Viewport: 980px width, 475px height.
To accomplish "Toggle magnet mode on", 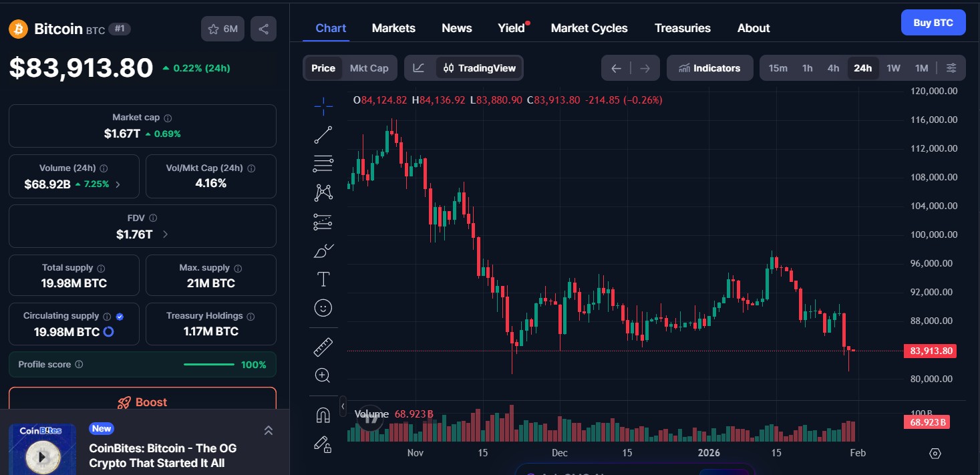I will (323, 414).
